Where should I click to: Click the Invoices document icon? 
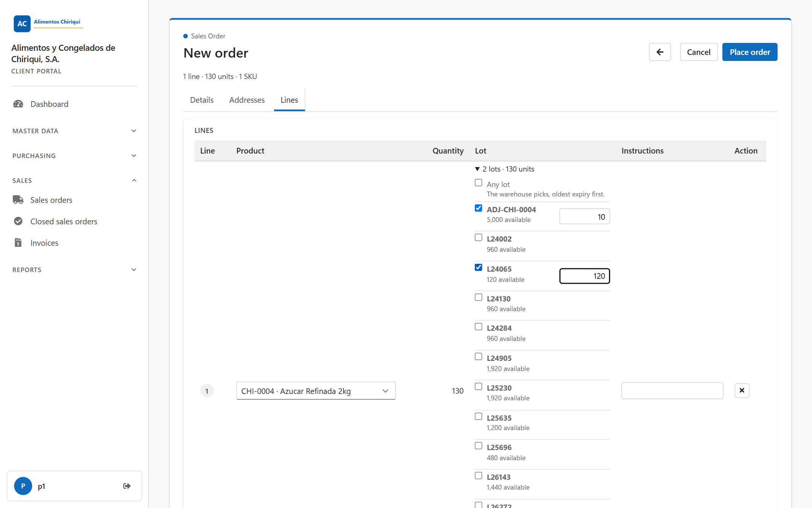point(18,243)
